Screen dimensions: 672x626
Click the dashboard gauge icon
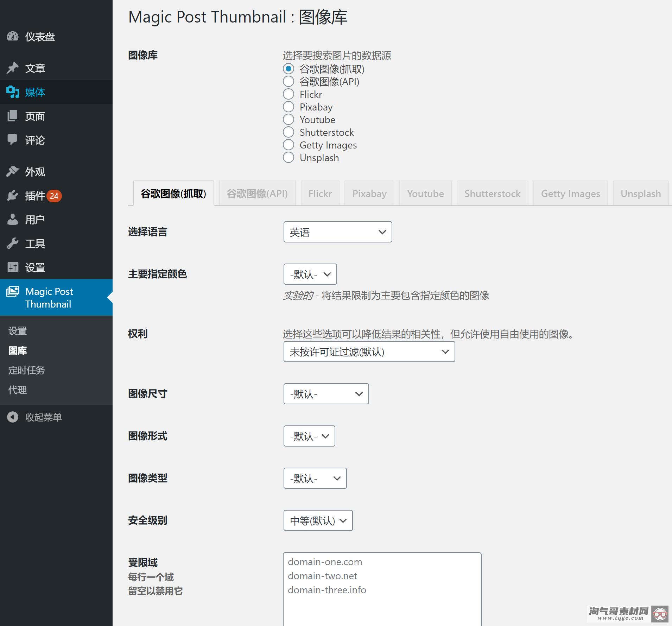point(13,36)
